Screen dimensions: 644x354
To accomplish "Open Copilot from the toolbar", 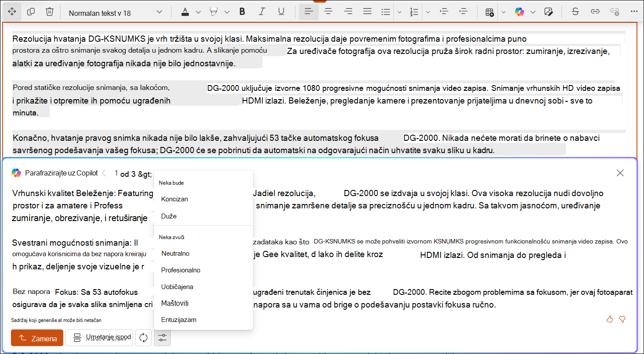I will point(520,12).
